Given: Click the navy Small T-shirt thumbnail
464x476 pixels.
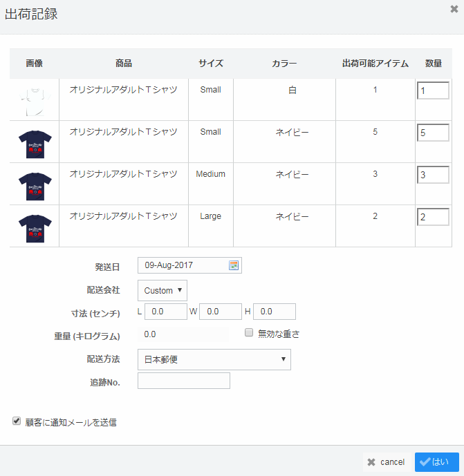Looking at the screenshot, I should (35, 142).
